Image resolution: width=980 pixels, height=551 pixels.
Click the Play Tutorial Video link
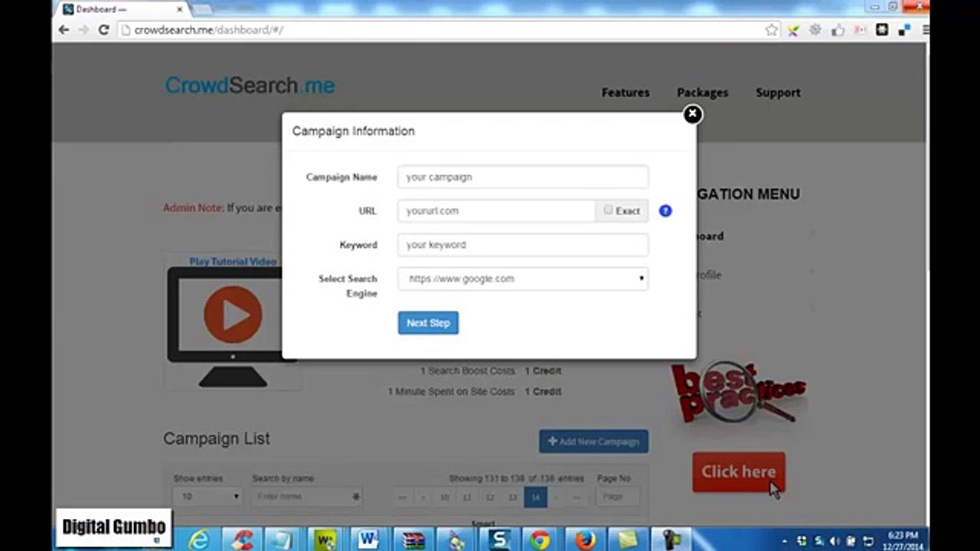click(x=233, y=262)
